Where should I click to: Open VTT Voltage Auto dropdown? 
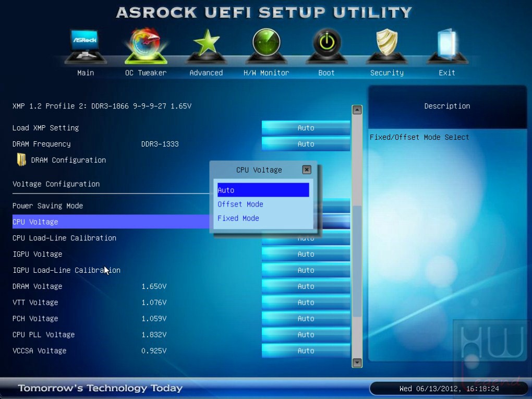[306, 303]
